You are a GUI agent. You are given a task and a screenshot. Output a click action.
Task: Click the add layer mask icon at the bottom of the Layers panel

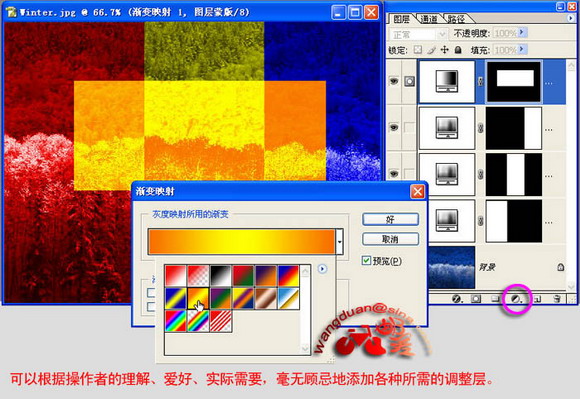(x=476, y=298)
